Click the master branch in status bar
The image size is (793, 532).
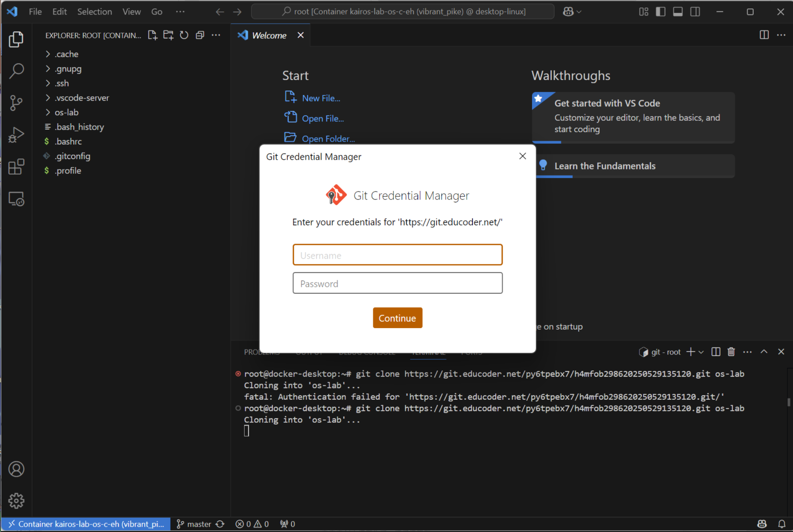[x=194, y=524]
